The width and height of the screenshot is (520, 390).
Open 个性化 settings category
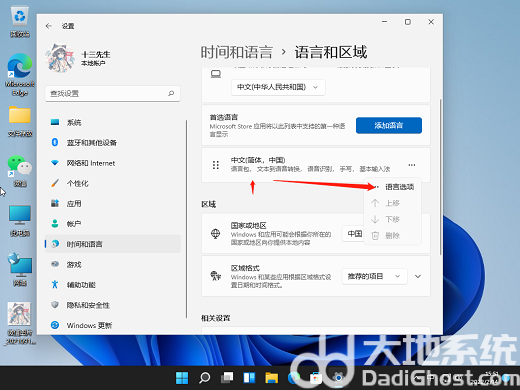pyautogui.click(x=112, y=183)
